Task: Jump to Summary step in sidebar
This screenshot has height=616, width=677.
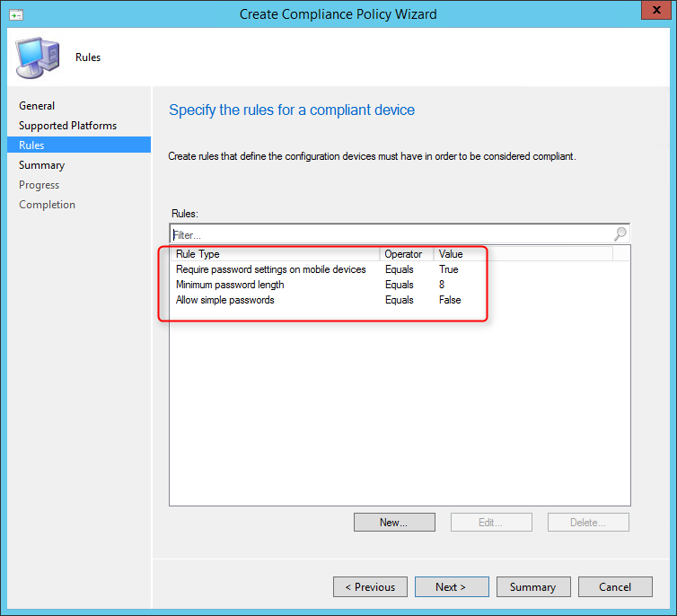Action: tap(41, 165)
